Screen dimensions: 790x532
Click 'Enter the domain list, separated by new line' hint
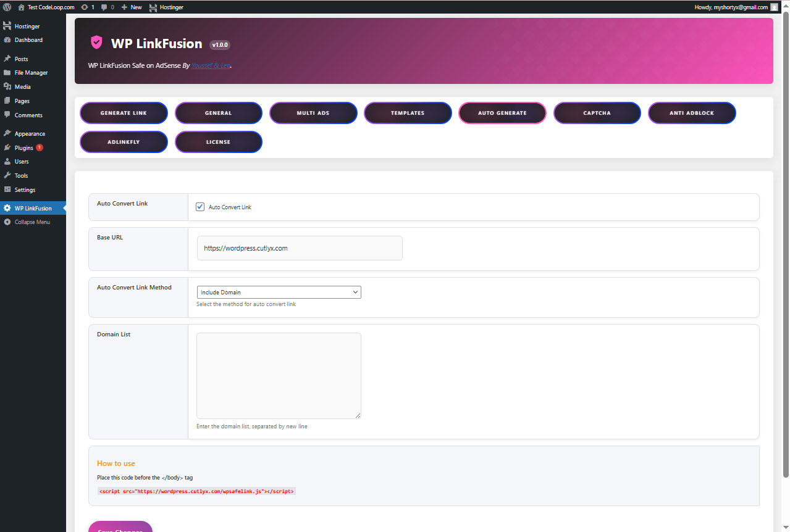pos(252,426)
